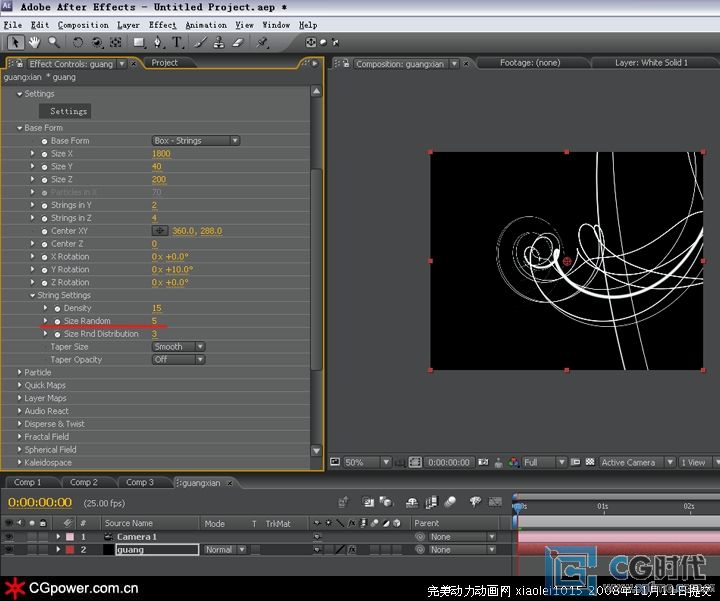This screenshot has width=720, height=601.
Task: Switch to the Comp 2 timeline tab
Action: [x=84, y=482]
